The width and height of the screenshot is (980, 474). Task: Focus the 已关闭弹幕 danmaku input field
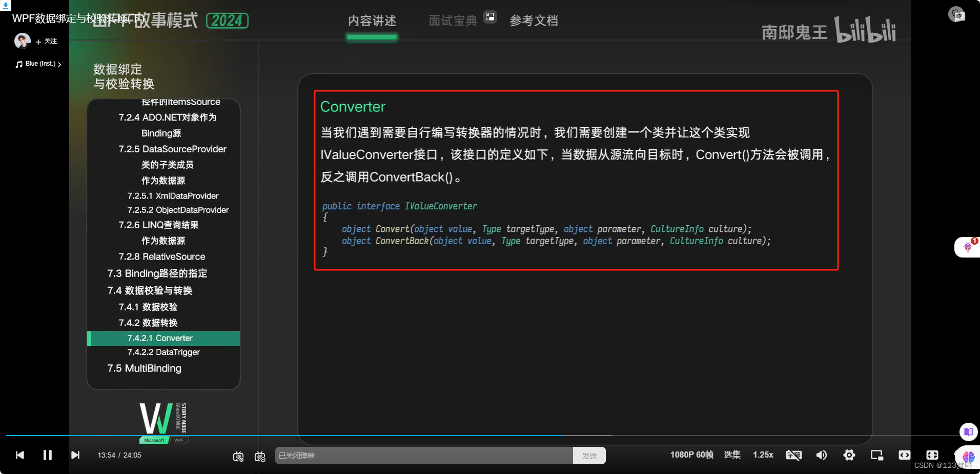click(x=424, y=456)
